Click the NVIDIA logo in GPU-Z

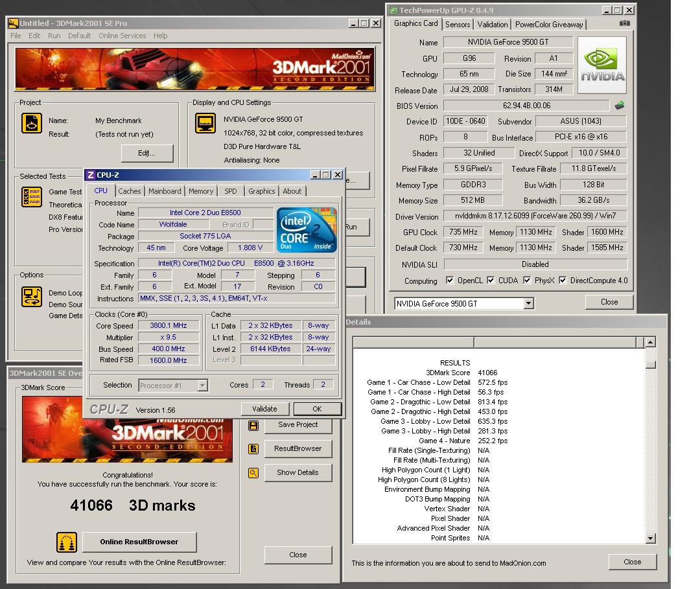[602, 65]
